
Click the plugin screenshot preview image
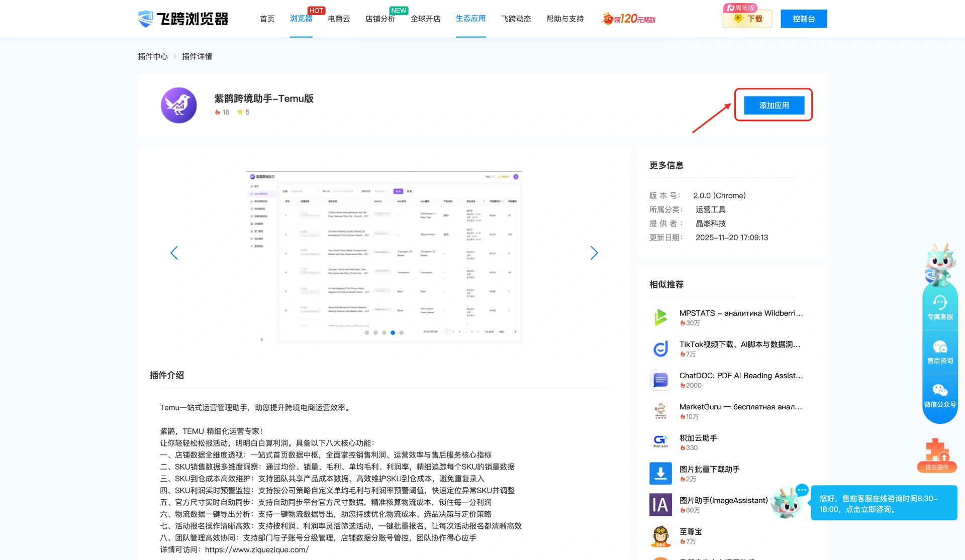(384, 257)
